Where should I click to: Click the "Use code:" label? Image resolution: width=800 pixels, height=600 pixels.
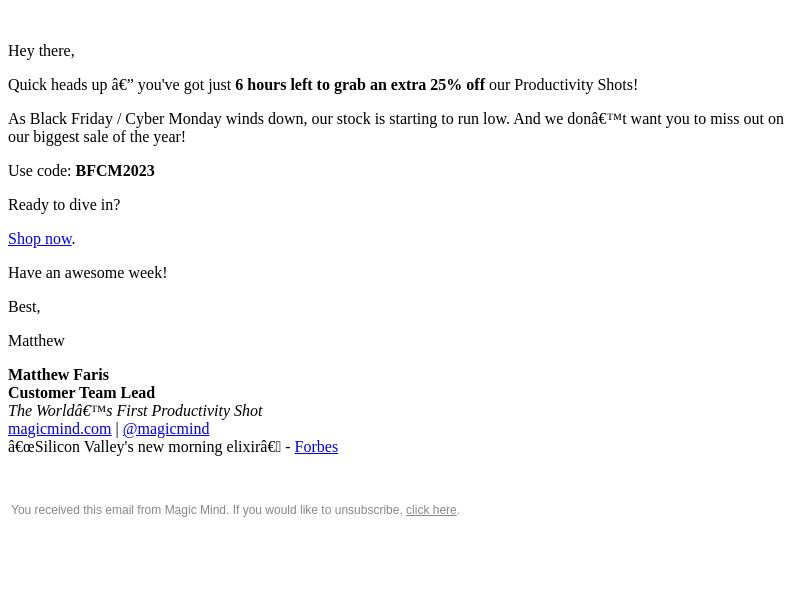40,170
